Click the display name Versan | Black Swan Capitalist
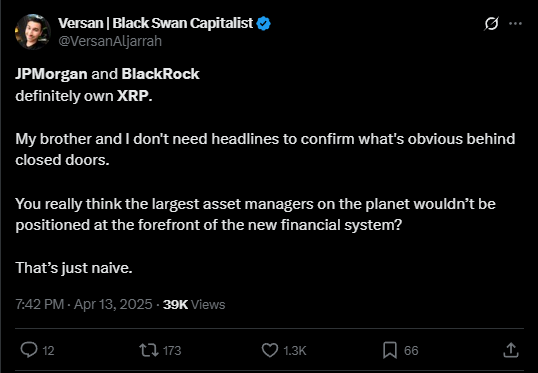Screen dimensions: 538x373 (x=155, y=23)
